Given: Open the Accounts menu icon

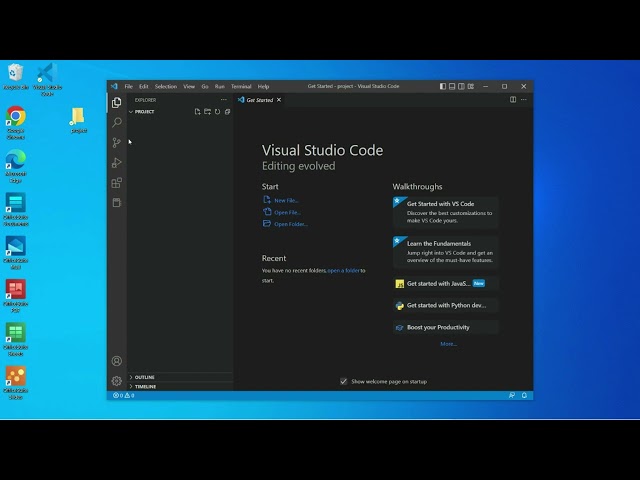Looking at the screenshot, I should click(x=117, y=361).
